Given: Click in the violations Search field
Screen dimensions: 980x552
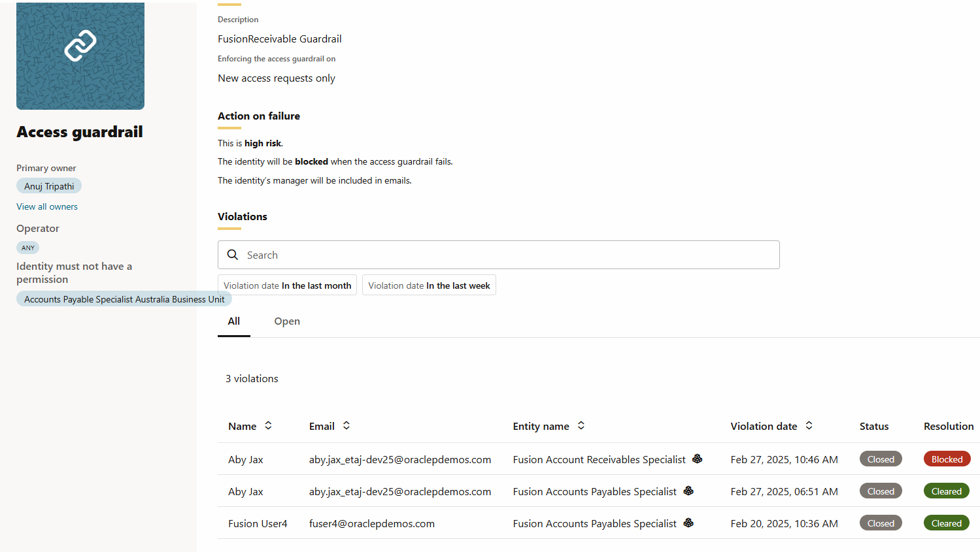Looking at the screenshot, I should click(510, 255).
